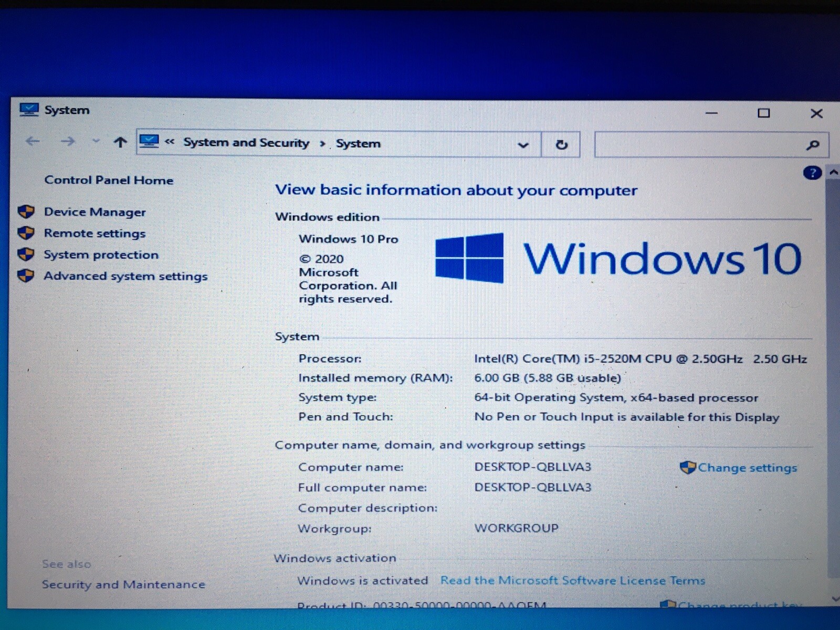840x630 pixels.
Task: Click the WORKGROUP value
Action: 517,528
